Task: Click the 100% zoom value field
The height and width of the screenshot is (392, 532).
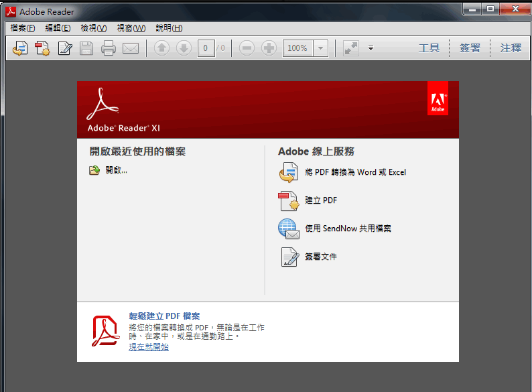Action: point(298,48)
